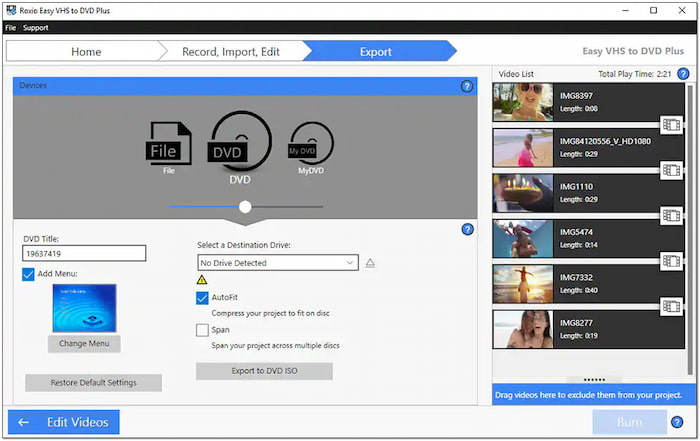Click help icon beside Total Play Time

coord(683,74)
